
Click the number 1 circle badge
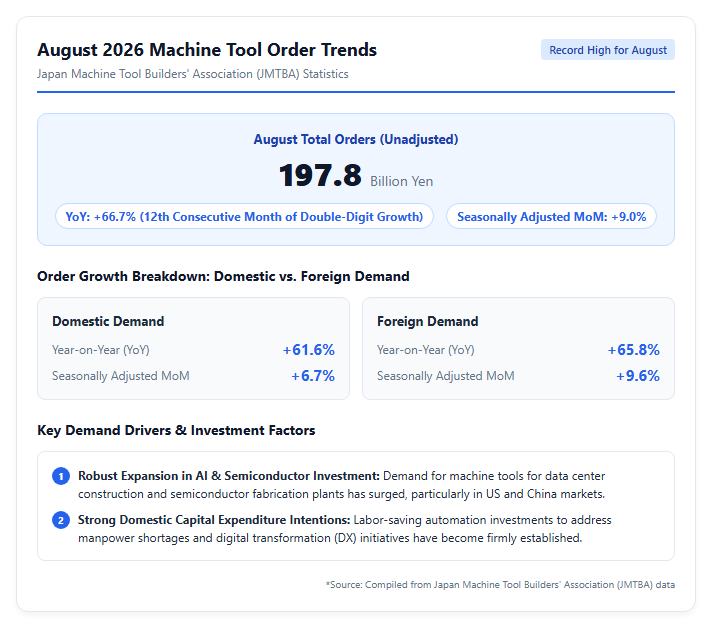[x=61, y=476]
